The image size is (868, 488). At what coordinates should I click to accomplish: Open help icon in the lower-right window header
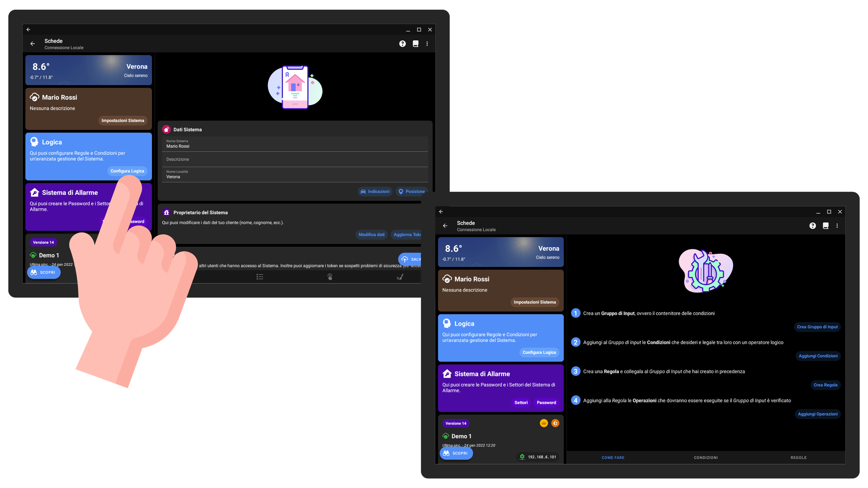pos(813,226)
